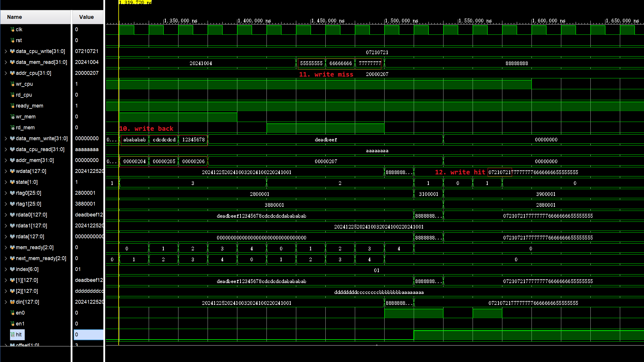
Task: Click the rd_mem signal icon
Action: [x=12, y=128]
